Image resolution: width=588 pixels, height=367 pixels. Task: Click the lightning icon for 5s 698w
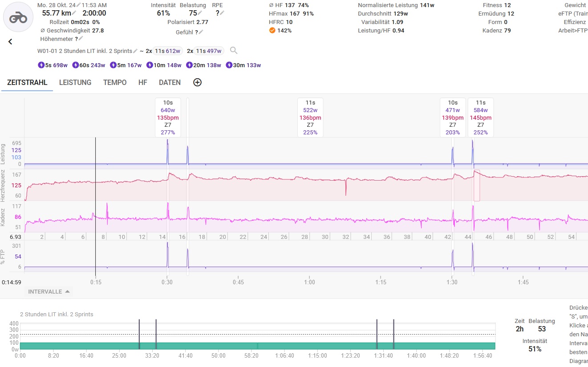coord(41,65)
